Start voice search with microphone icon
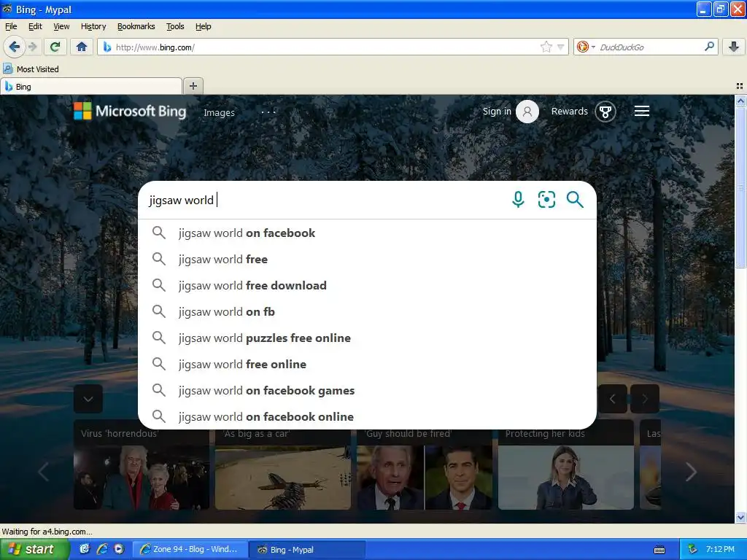Viewport: 747px width, 560px height. (518, 200)
